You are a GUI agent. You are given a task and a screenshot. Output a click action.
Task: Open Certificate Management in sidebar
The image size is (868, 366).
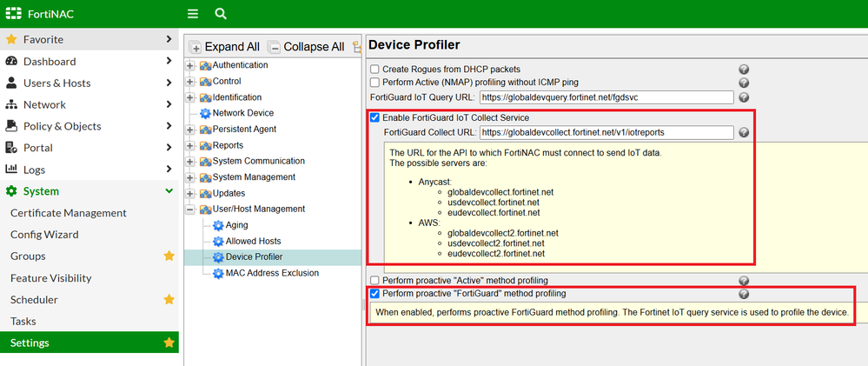point(69,213)
